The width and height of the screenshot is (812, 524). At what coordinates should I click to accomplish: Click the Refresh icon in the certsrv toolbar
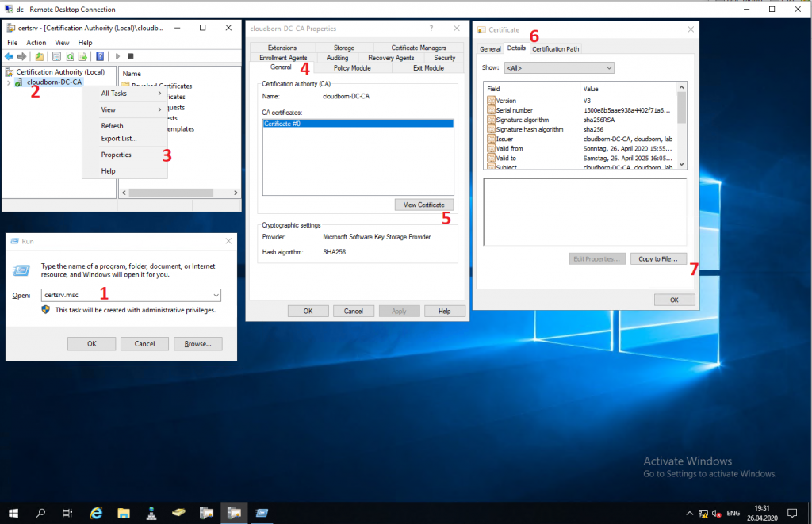tap(70, 56)
